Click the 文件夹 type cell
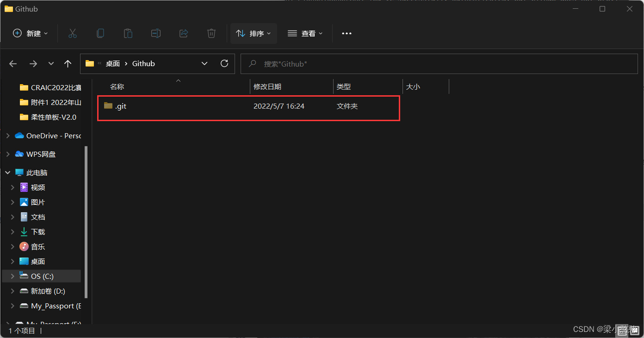644x338 pixels. [347, 106]
